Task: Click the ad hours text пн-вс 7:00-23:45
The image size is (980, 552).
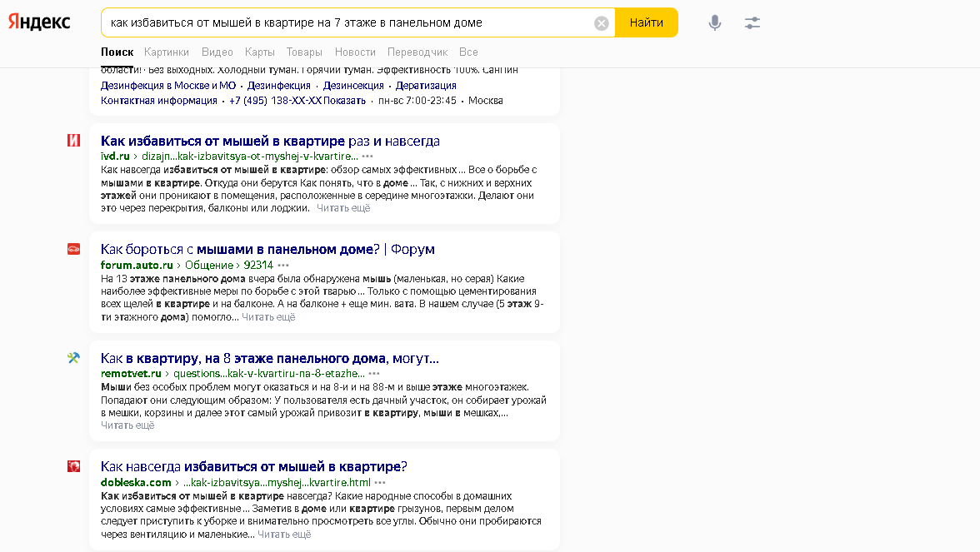Action: (x=417, y=101)
